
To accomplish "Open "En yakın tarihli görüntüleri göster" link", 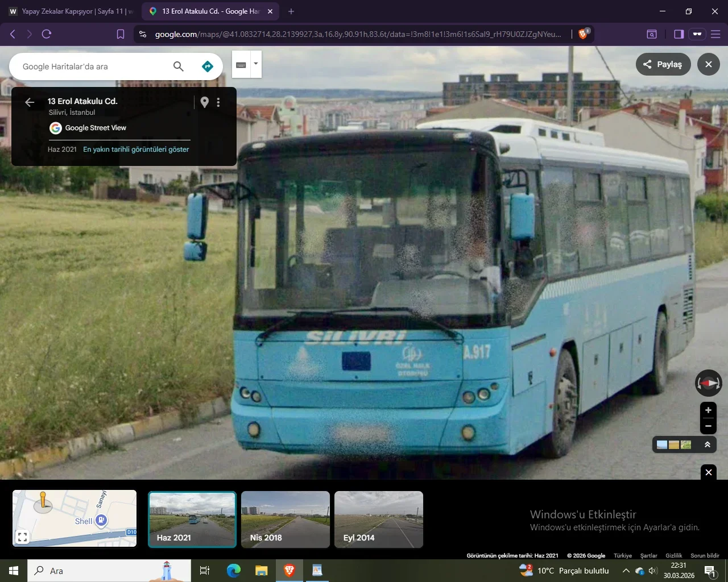I will tap(136, 149).
